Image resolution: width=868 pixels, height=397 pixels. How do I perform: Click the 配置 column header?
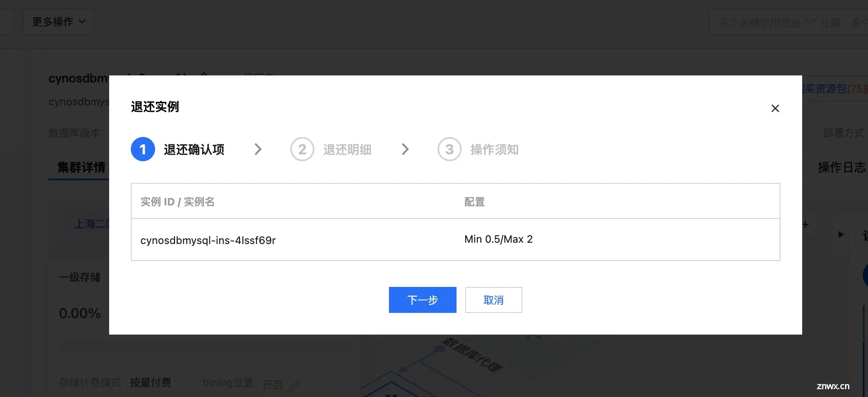coord(474,202)
